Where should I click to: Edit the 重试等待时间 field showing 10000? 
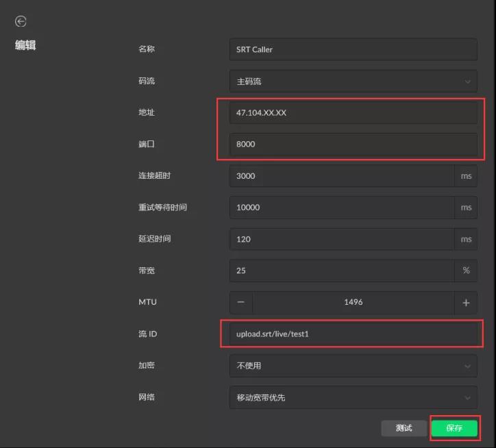coord(341,208)
